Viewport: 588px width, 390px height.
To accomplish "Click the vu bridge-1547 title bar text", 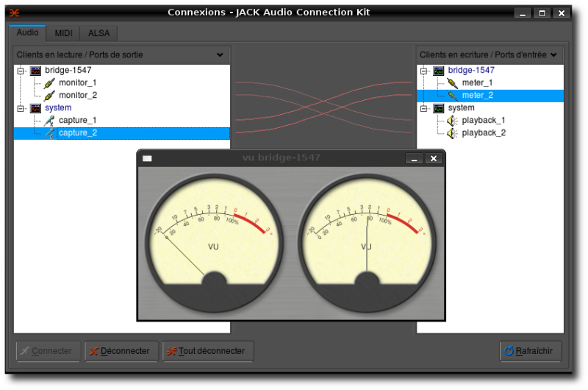I will [x=282, y=157].
